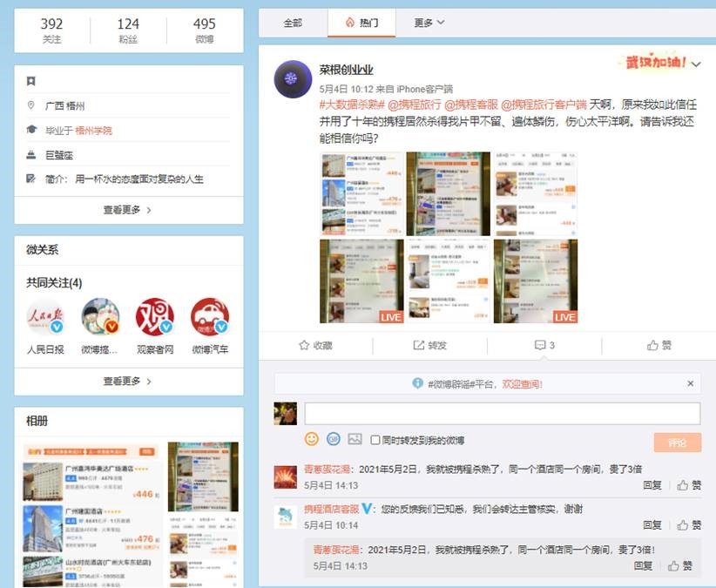Select the 热门 tab
Viewport: 716px width, 588px height.
[x=361, y=23]
